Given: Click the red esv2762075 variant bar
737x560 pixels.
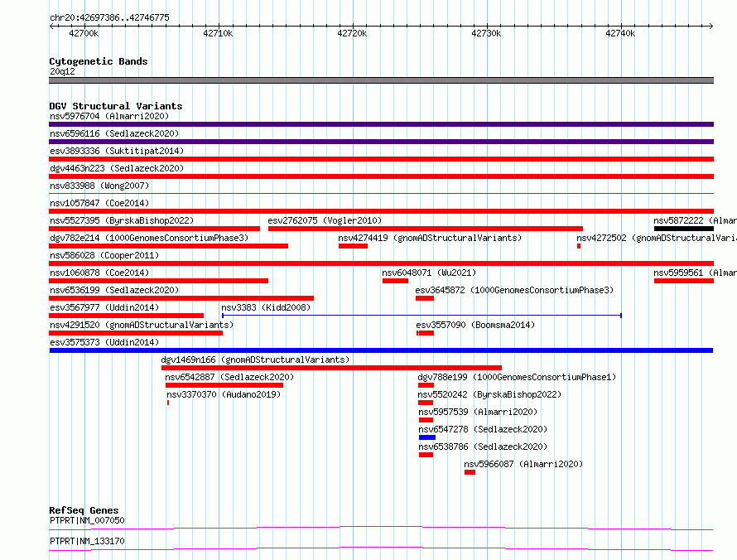Looking at the screenshot, I should click(426, 229).
